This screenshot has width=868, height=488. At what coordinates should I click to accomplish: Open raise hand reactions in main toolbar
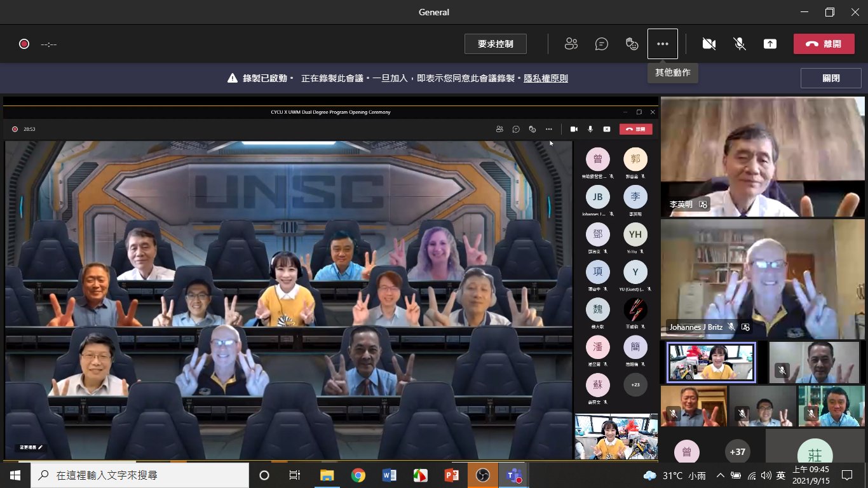[632, 44]
